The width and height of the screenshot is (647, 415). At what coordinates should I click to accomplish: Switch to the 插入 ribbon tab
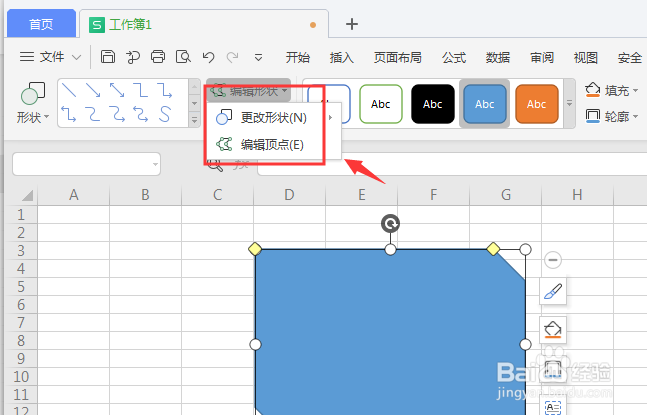click(x=342, y=57)
